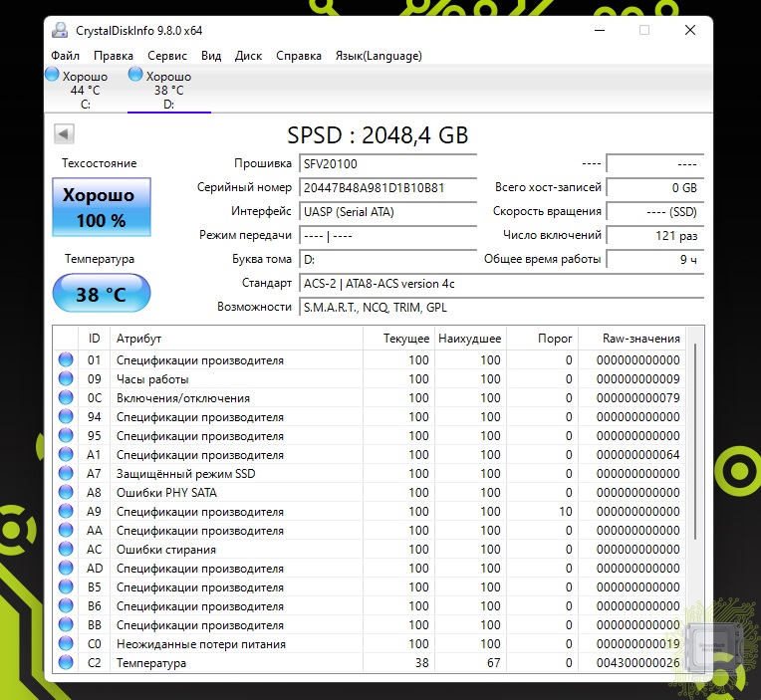Viewport: 761px width, 700px height.
Task: Open the Сервис menu
Action: [x=166, y=56]
